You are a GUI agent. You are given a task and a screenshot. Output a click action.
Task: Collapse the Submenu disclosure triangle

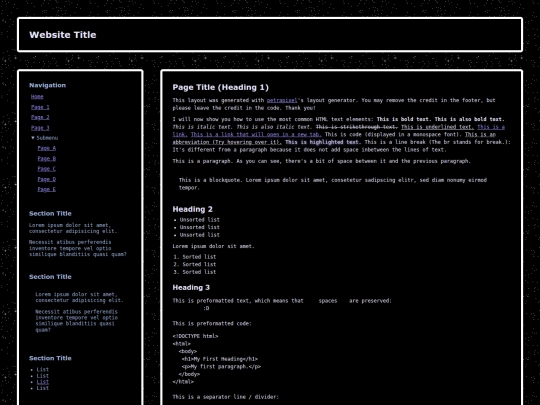coord(33,138)
